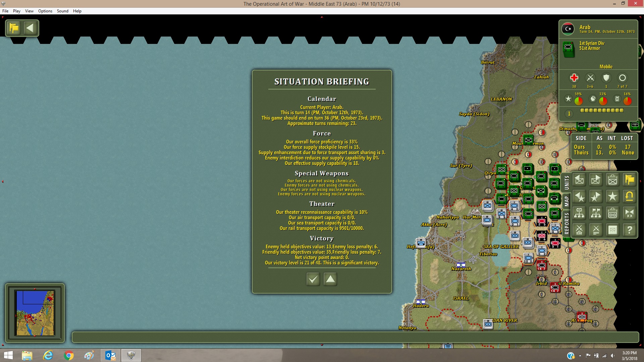Viewport: 644px width, 362px height.
Task: Click the left-pointing triangle back button
Action: 30,28
